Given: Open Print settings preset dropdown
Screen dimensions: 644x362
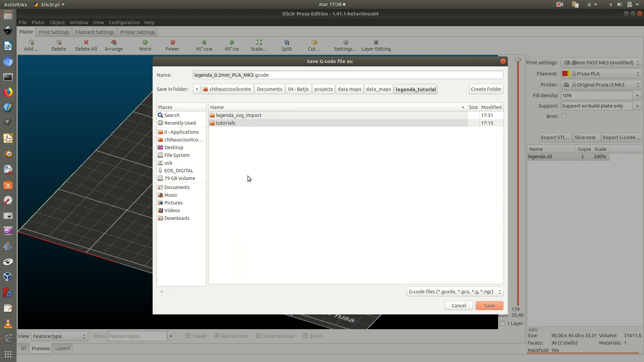Looking at the screenshot, I should tap(601, 63).
